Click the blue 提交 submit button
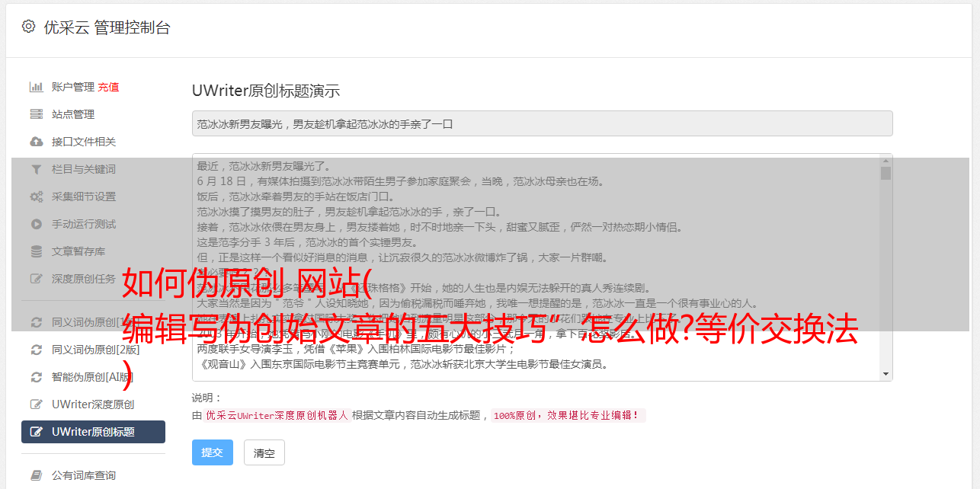 [x=213, y=452]
